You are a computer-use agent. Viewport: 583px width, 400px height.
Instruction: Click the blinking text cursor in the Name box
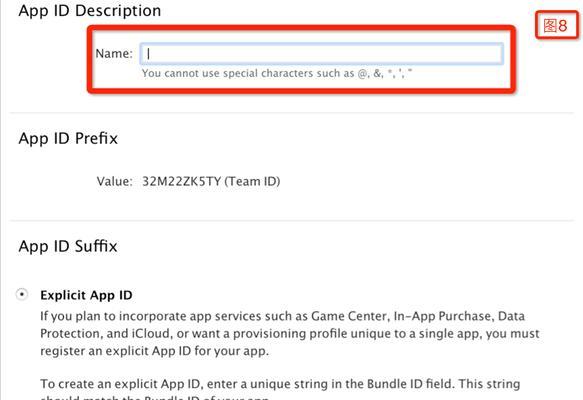[148, 54]
